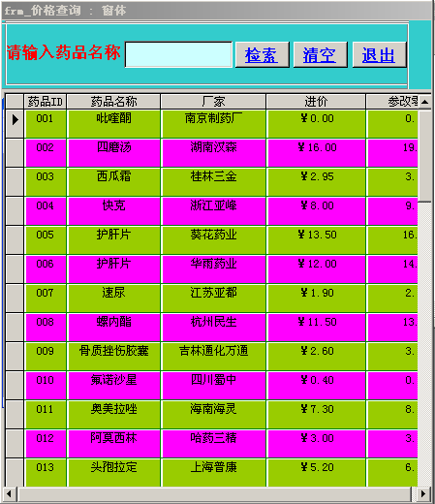Screen dimensions: 435x504
Task: Click the ¥13.50 purchase price cell
Action: click(x=317, y=240)
